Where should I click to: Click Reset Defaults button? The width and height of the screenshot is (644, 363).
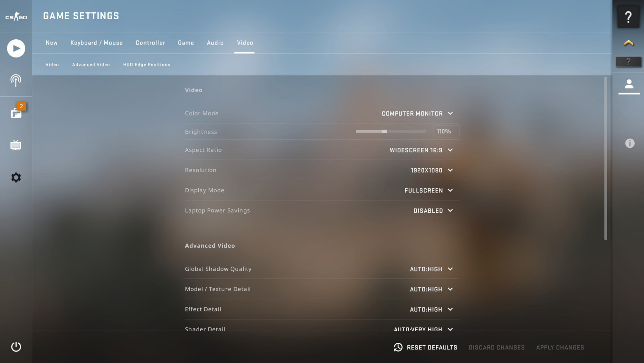pyautogui.click(x=425, y=348)
